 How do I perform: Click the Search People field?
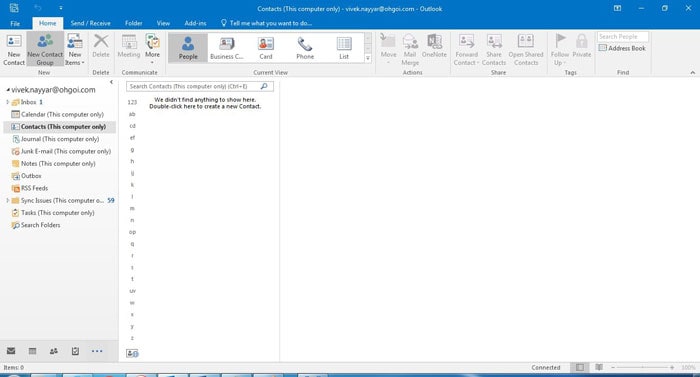623,37
